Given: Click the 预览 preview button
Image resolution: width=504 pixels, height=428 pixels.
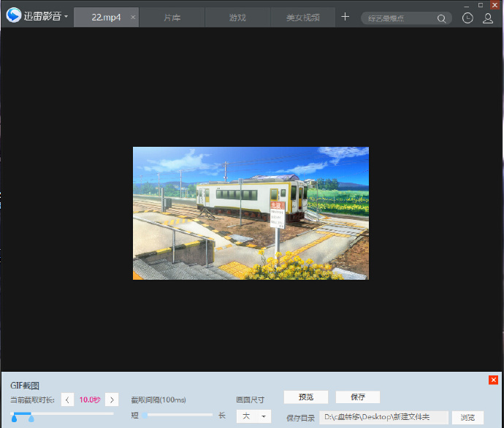Looking at the screenshot, I should [x=306, y=397].
